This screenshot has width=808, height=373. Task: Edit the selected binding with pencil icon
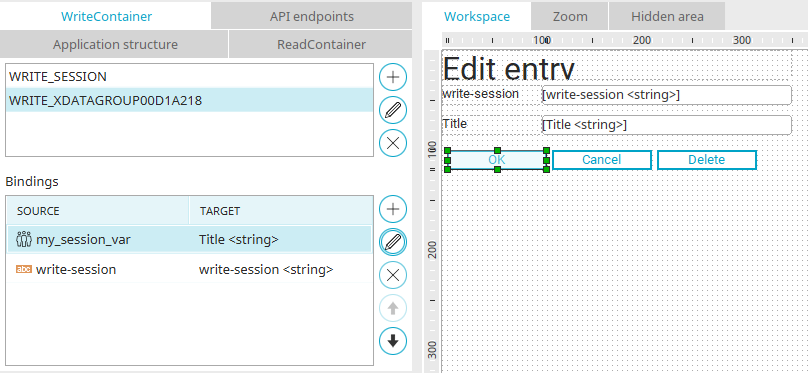coord(393,242)
